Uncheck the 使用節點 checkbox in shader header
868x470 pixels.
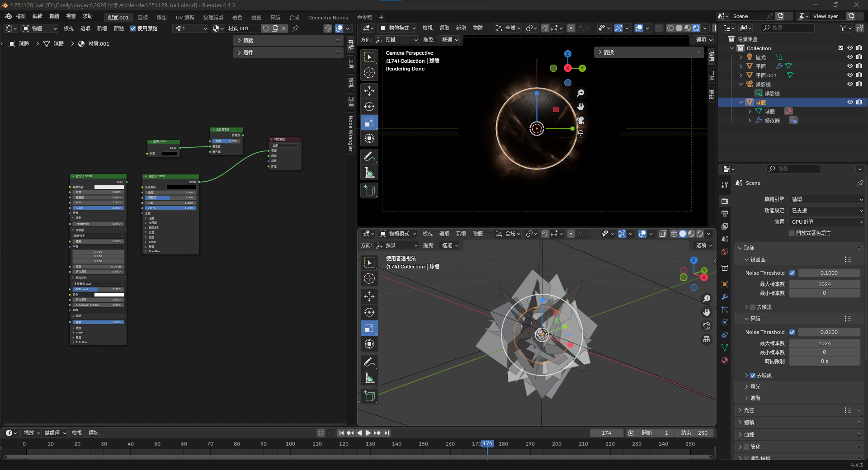point(133,28)
